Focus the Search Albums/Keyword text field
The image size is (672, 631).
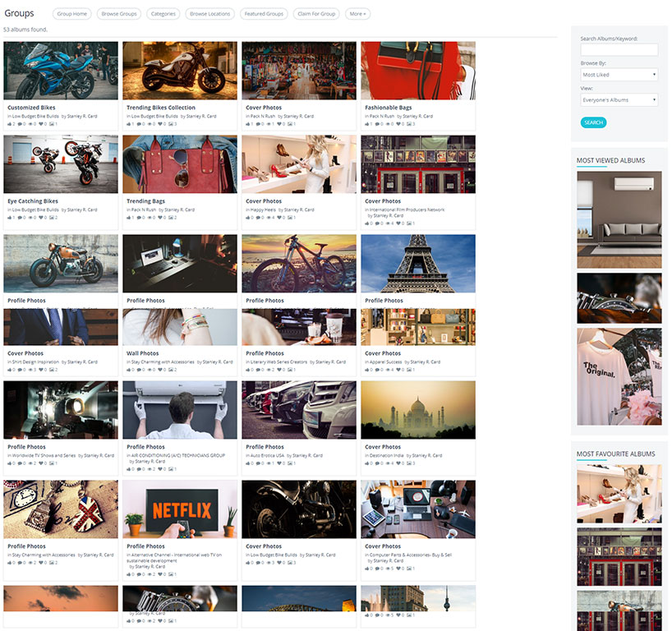point(619,50)
